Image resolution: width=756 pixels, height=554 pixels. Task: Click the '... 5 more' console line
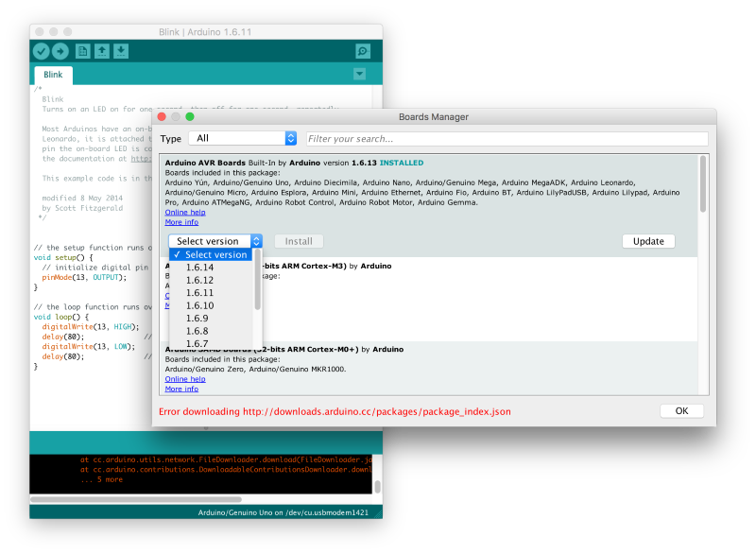click(x=102, y=479)
